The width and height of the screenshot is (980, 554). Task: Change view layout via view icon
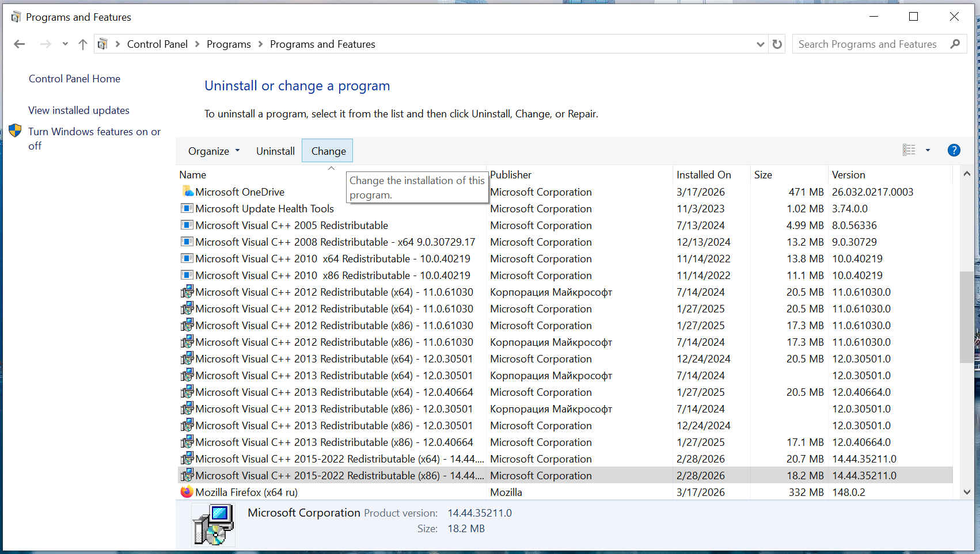click(909, 150)
